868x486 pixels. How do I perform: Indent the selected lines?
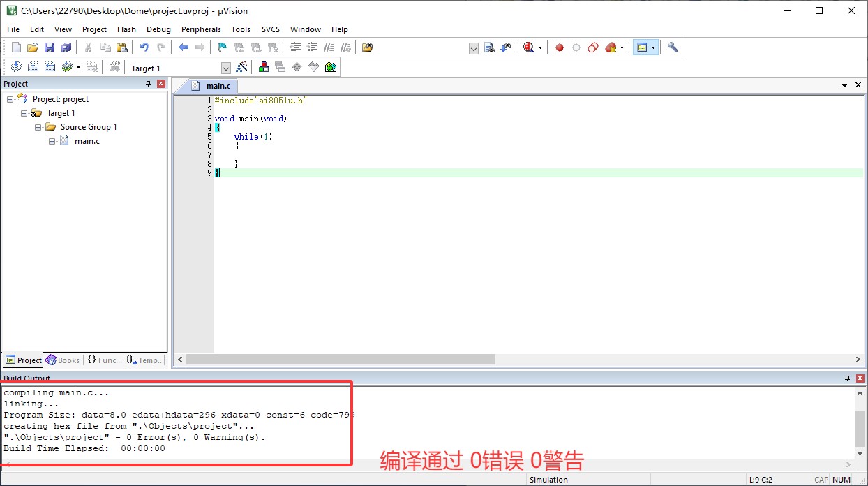[x=295, y=47]
